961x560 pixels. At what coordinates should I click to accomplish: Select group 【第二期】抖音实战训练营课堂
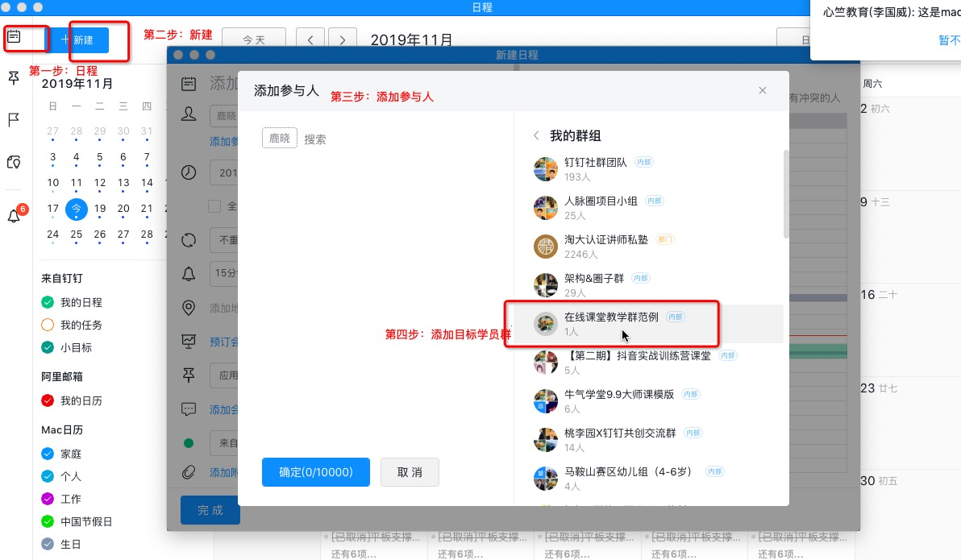[x=650, y=362]
